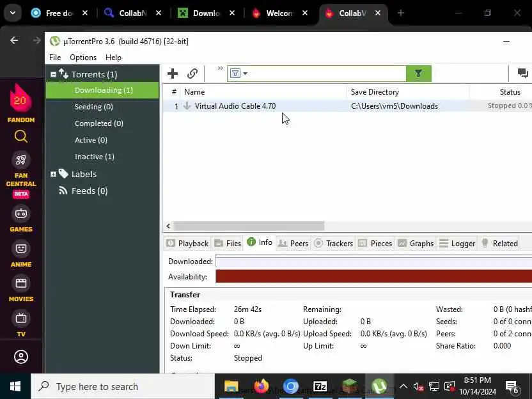
Task: Open the chat bubbles icon in toolbar
Action: (523, 73)
